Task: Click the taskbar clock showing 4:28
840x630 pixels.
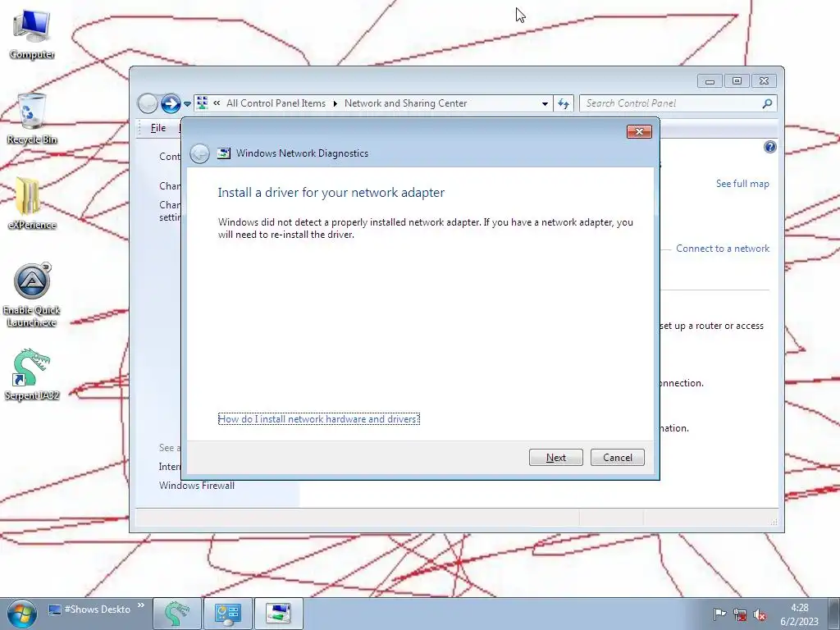Action: pos(799,614)
